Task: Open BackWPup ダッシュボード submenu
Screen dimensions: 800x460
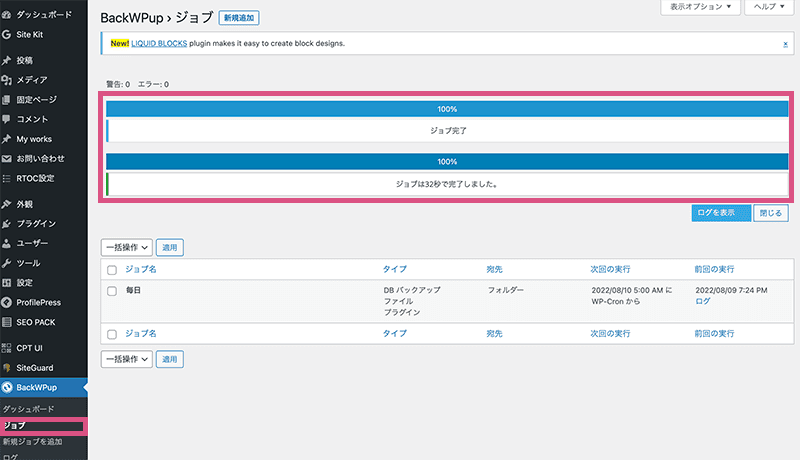Action: [28, 409]
